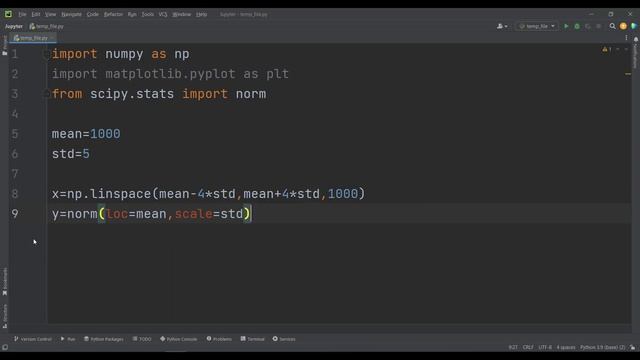Viewport: 640px width, 360px height.
Task: Click scipy.stats on line 3
Action: tap(132, 94)
